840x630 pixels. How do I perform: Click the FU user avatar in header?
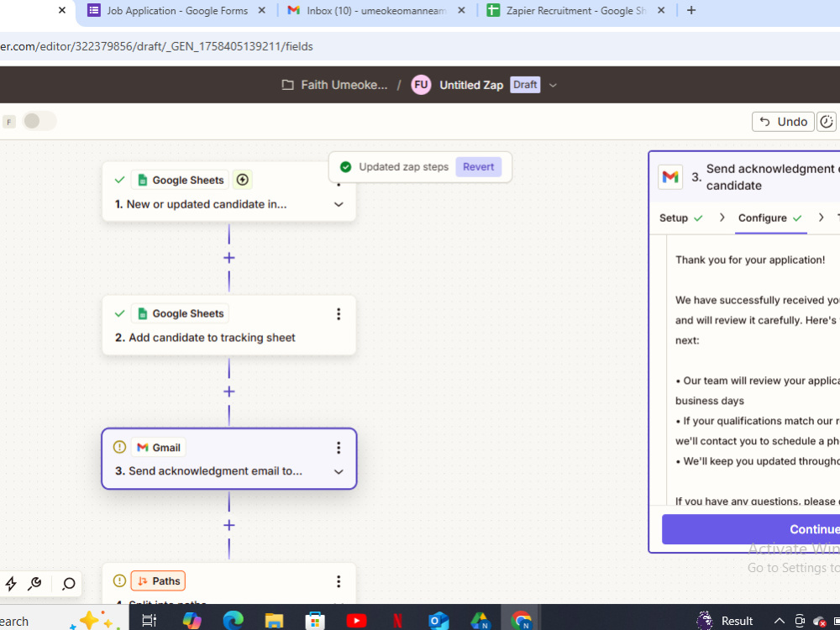[421, 85]
